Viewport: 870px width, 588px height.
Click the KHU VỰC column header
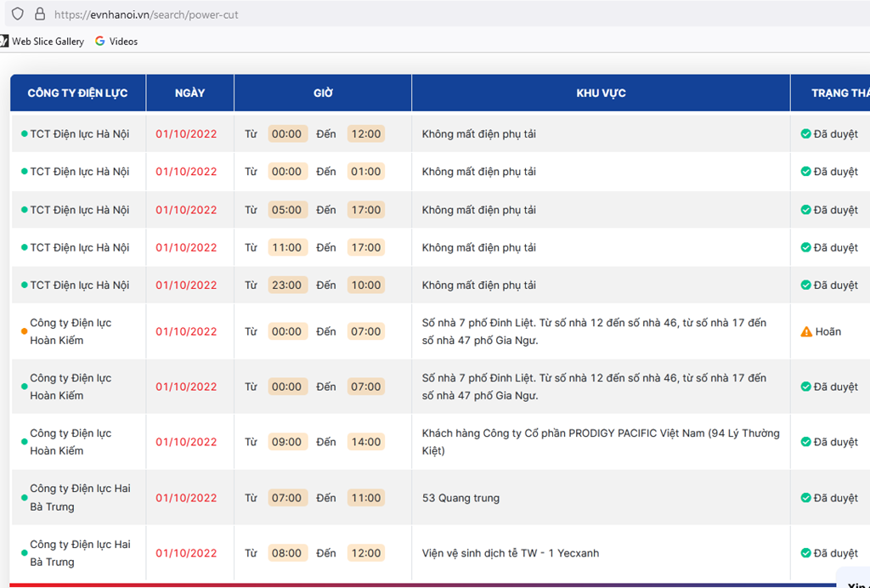(x=601, y=93)
